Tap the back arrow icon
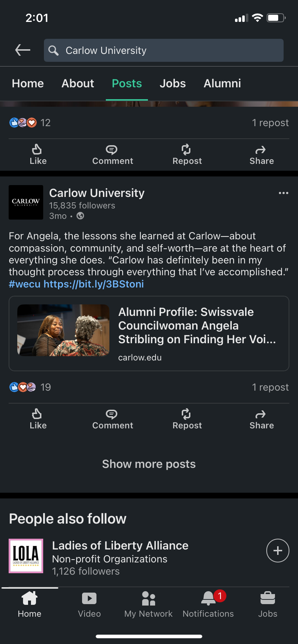Image resolution: width=298 pixels, height=644 pixels. [23, 50]
